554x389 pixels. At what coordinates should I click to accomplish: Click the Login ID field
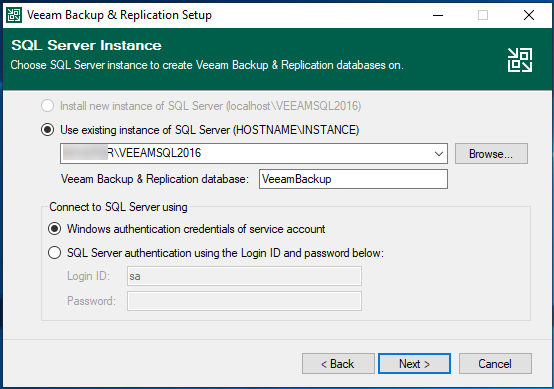[x=244, y=276]
